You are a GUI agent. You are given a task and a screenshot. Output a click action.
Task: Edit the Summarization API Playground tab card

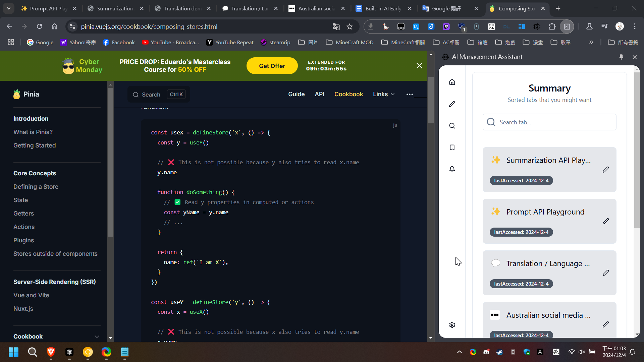(x=605, y=170)
